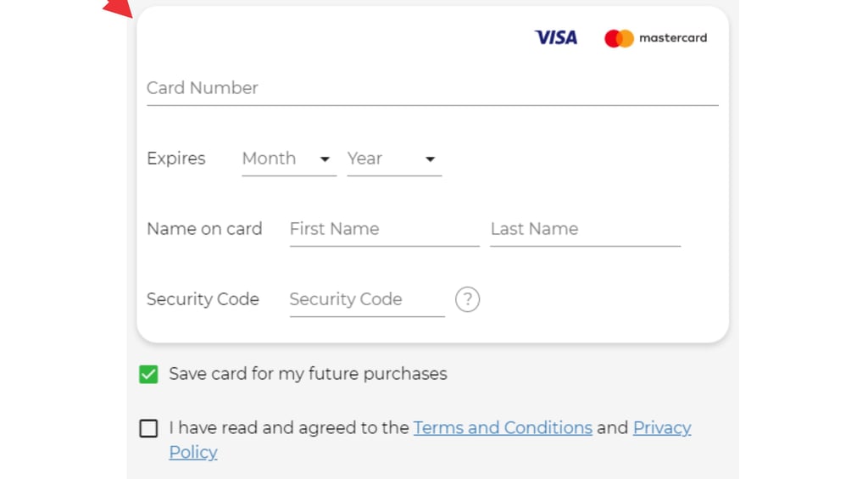Open the Terms and Conditions link

point(503,427)
